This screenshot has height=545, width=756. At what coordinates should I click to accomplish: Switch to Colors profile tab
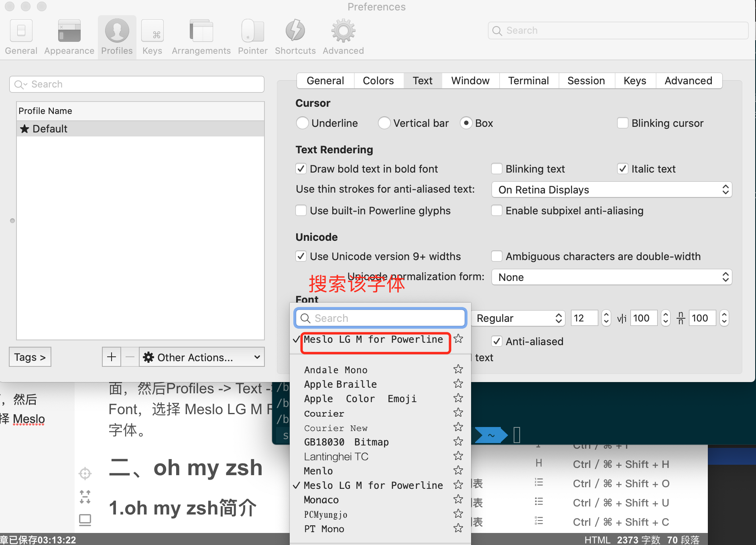click(x=378, y=81)
